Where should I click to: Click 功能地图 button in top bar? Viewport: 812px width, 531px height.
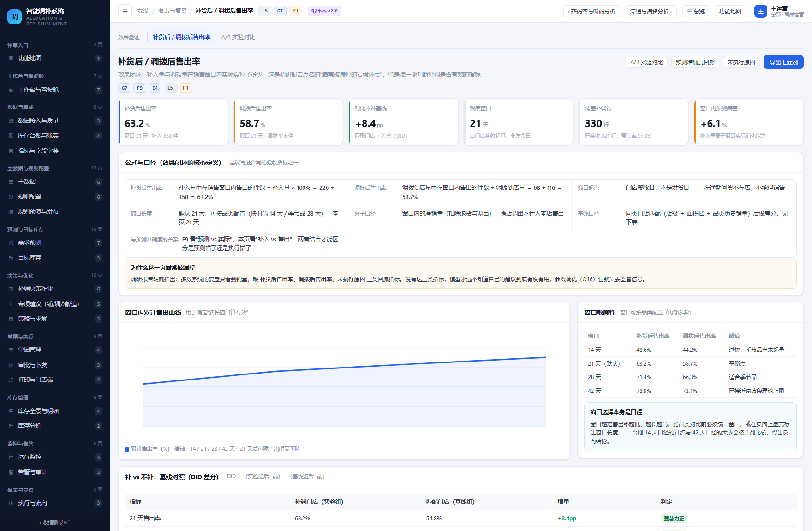pos(730,12)
